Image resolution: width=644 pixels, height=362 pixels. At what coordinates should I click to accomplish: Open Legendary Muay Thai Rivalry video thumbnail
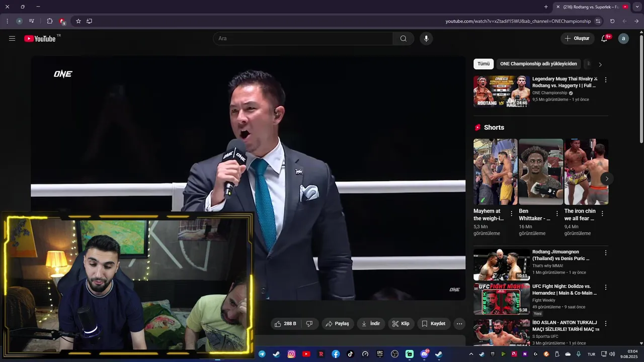point(501,92)
